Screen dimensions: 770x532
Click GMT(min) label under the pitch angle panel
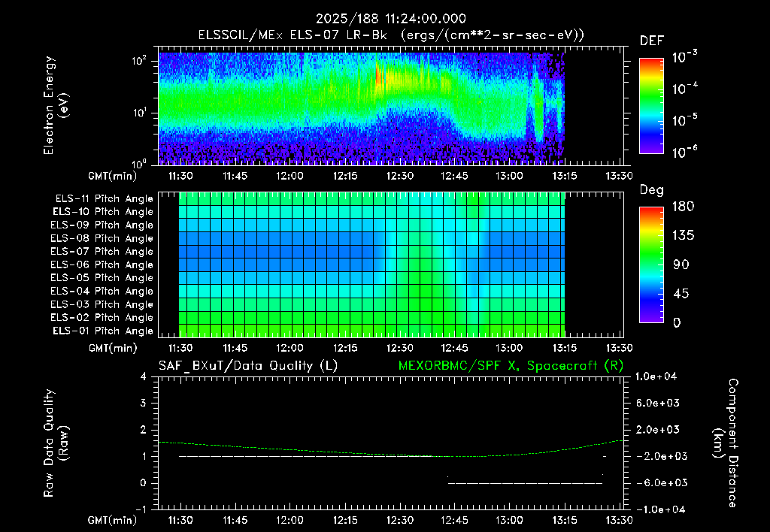[113, 348]
